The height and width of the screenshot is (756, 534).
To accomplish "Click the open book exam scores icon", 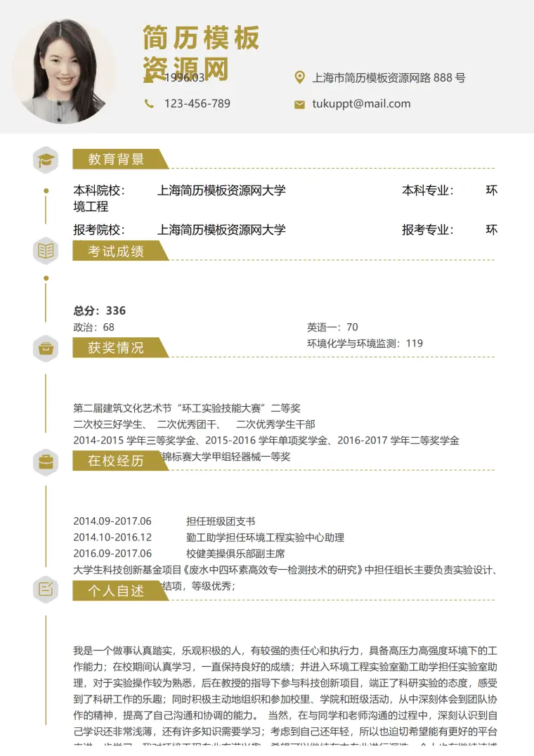I will [x=46, y=251].
